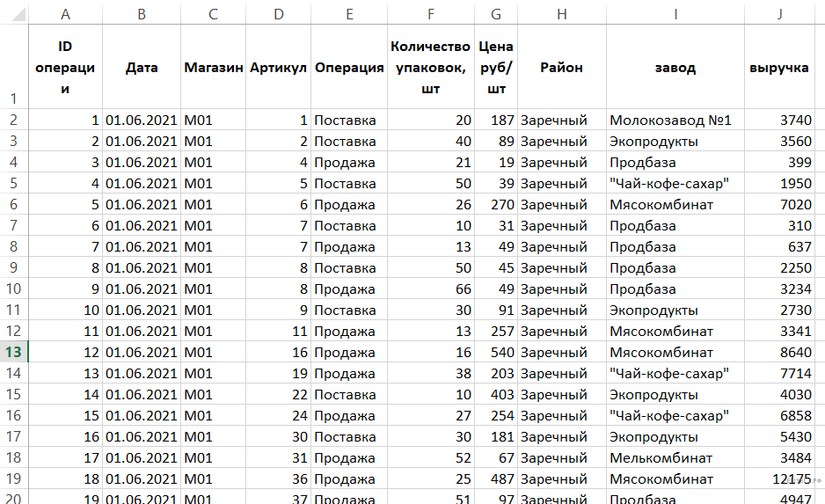The image size is (825, 504).
Task: Click the "Артикул" header cell
Action: pyautogui.click(x=278, y=68)
